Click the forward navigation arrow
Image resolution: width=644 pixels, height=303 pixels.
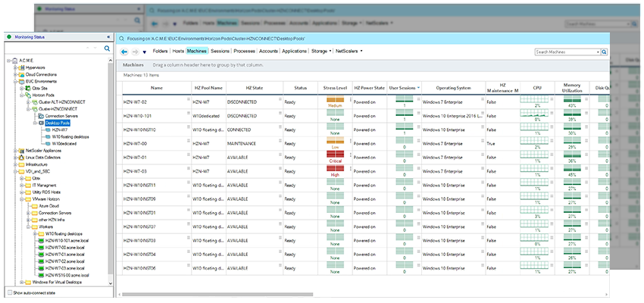pos(135,52)
